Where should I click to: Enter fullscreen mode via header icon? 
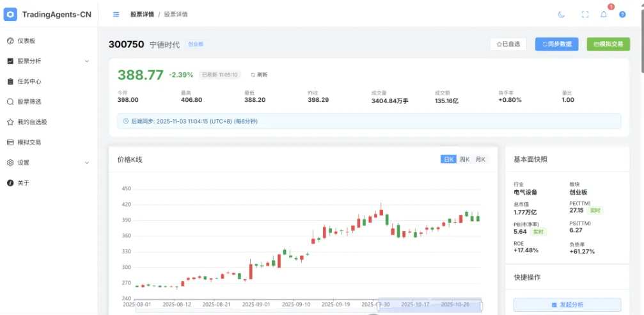[585, 14]
